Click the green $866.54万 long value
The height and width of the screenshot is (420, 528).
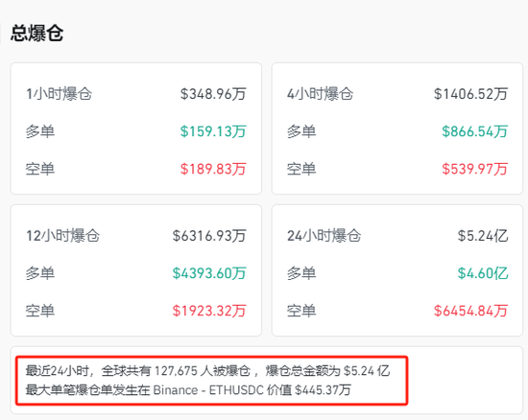[475, 131]
